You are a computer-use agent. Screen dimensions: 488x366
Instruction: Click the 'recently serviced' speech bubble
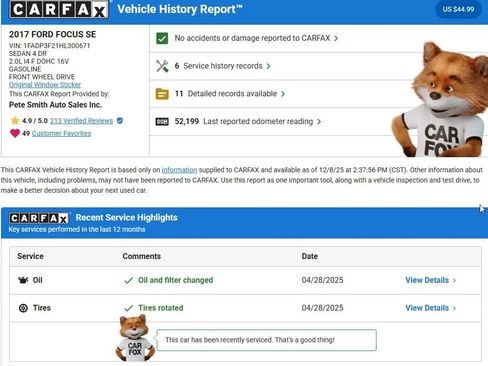(267, 340)
